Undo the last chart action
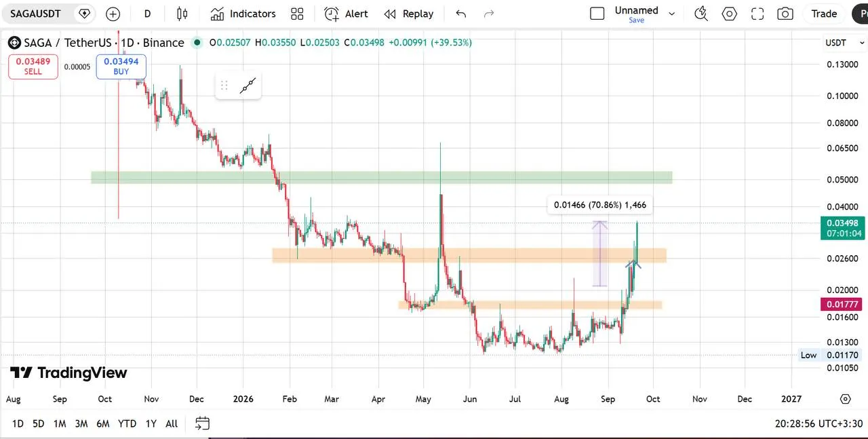The width and height of the screenshot is (868, 439). pyautogui.click(x=461, y=14)
